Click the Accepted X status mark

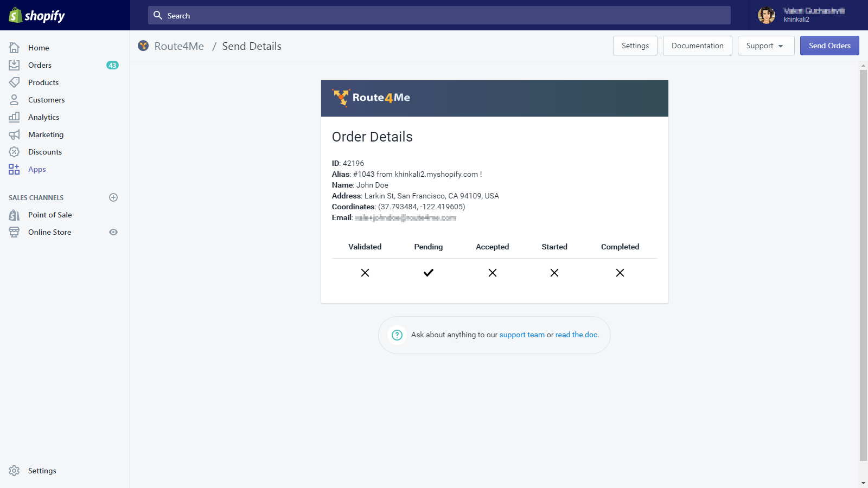pos(493,273)
